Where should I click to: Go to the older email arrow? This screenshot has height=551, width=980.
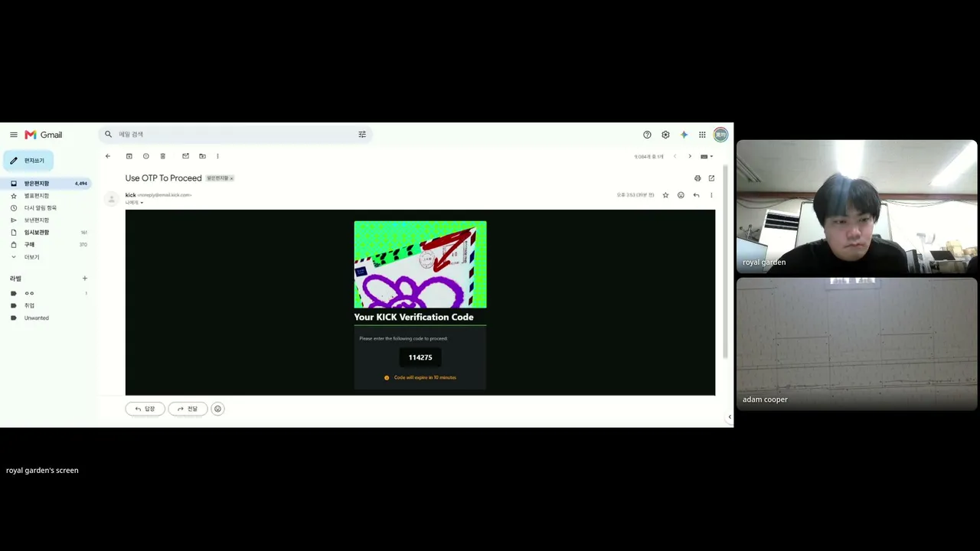point(689,156)
